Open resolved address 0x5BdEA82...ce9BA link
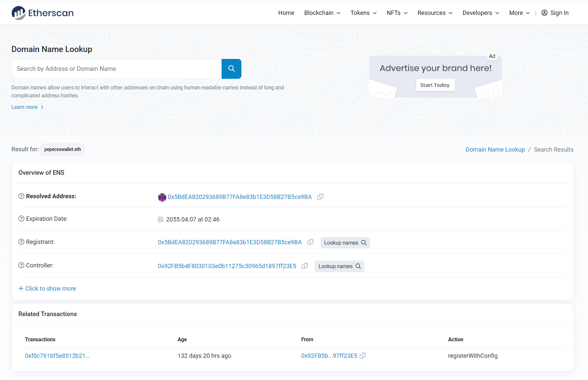The height and width of the screenshot is (380, 588). (x=240, y=197)
